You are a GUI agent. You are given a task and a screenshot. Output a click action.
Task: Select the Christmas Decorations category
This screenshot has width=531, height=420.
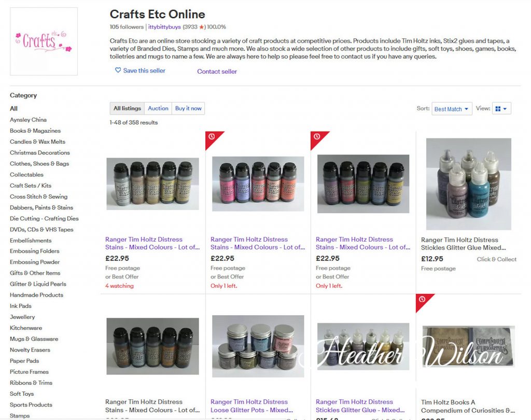pos(39,152)
